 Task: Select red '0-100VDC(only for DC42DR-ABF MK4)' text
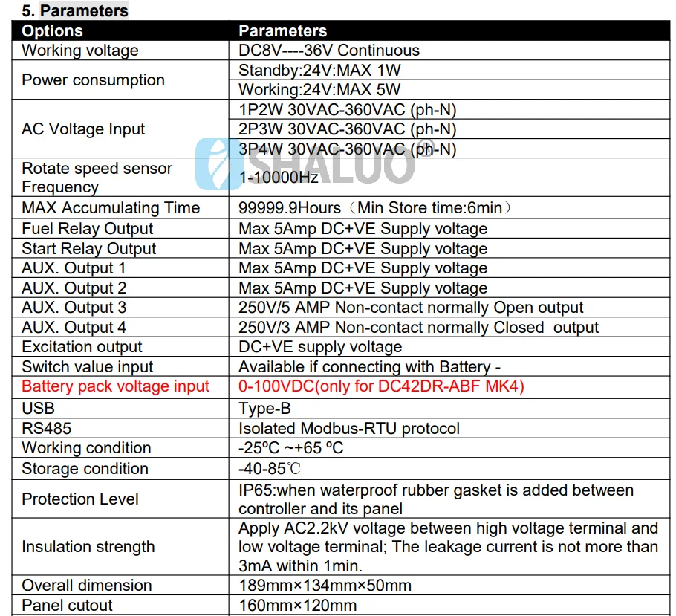tap(382, 386)
